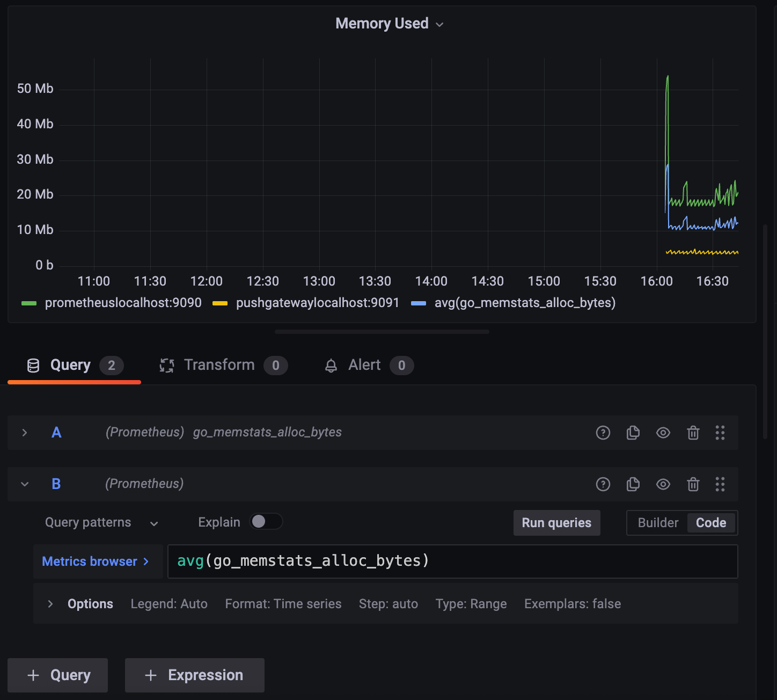Screen dimensions: 777x700
Task: Collapse query row B
Action: coord(25,484)
